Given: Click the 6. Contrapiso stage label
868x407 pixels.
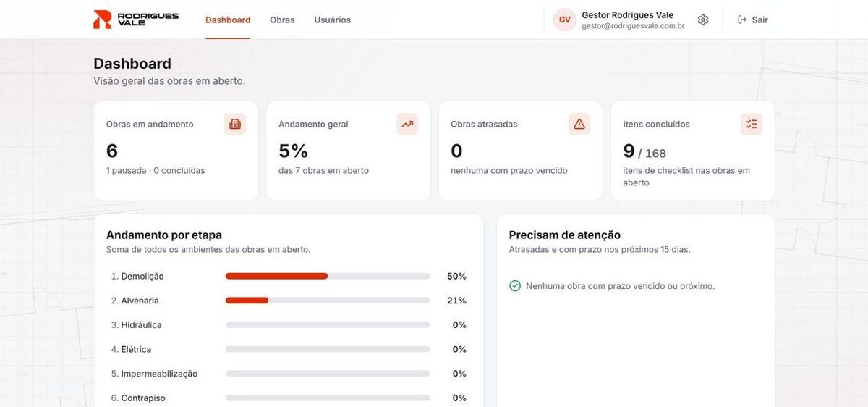Looking at the screenshot, I should [138, 398].
